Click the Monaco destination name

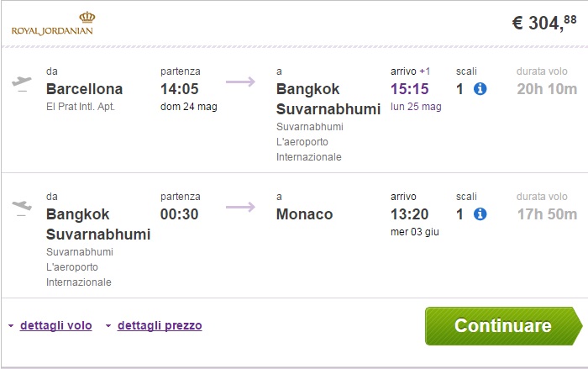click(x=304, y=214)
